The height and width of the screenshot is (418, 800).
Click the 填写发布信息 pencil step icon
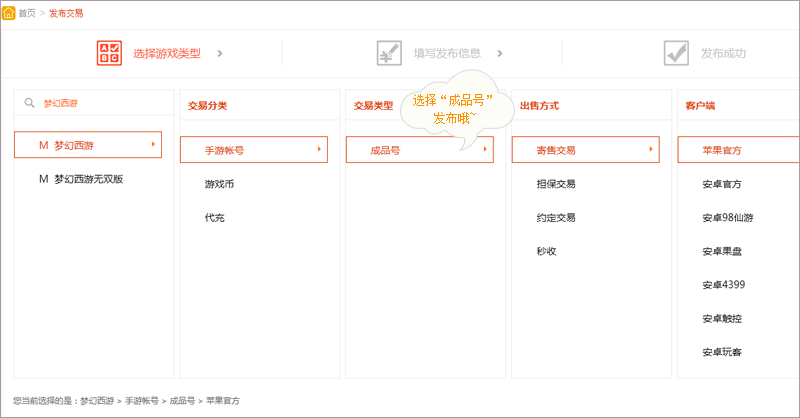click(x=389, y=53)
